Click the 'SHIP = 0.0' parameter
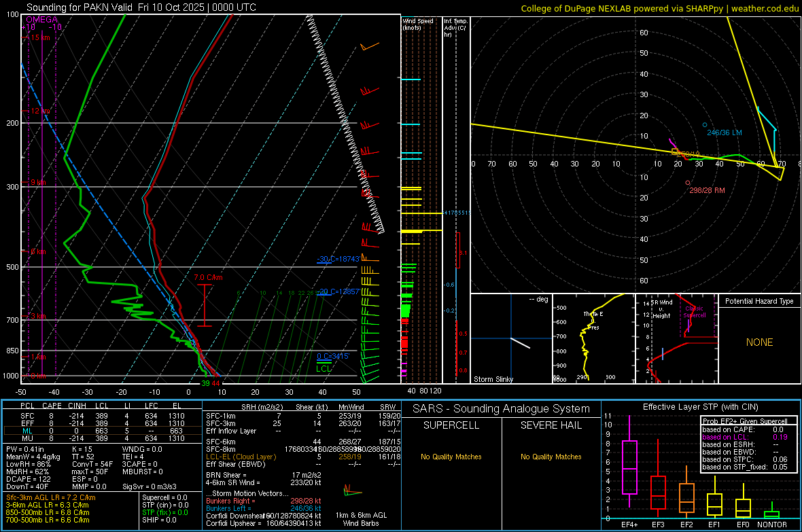This screenshot has height=532, width=802. (x=159, y=520)
